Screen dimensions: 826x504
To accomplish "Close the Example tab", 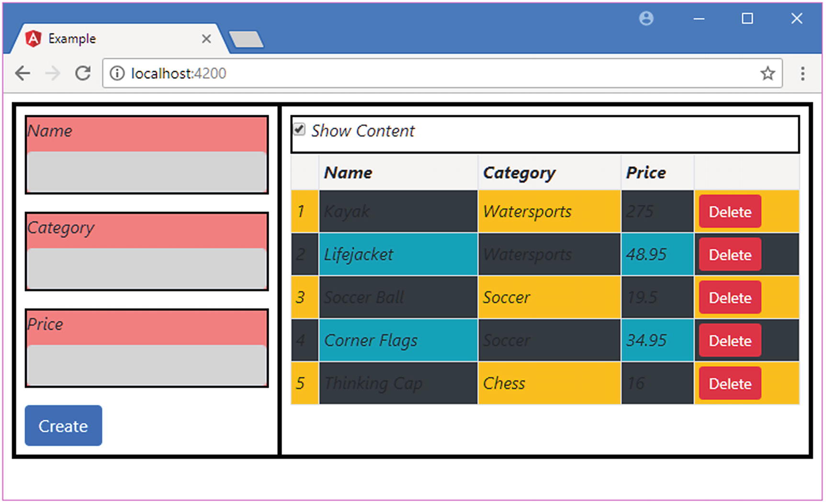I will pyautogui.click(x=206, y=39).
